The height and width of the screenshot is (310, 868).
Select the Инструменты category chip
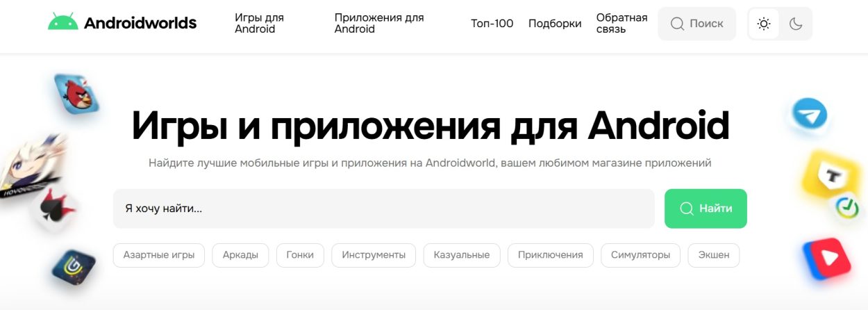click(x=374, y=255)
